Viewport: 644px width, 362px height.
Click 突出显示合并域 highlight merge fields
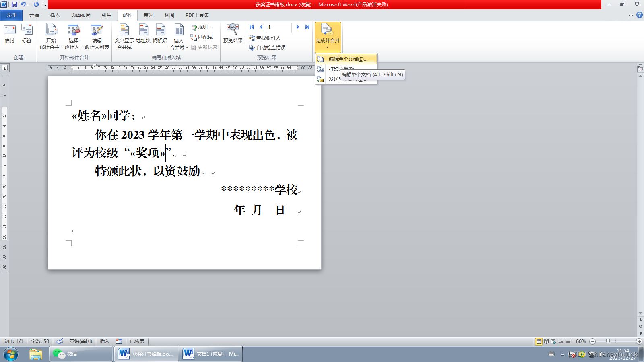124,37
